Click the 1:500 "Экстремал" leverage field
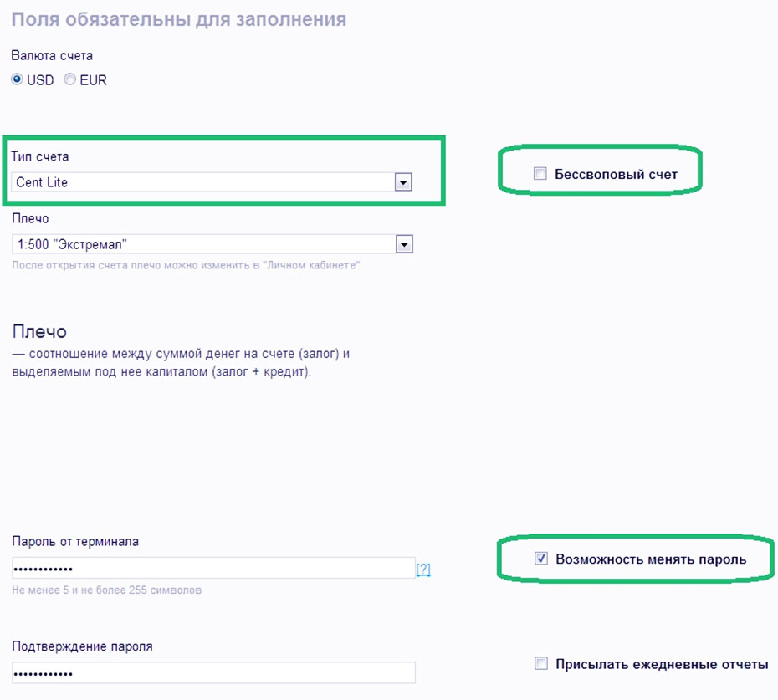The height and width of the screenshot is (700, 778). [x=201, y=244]
